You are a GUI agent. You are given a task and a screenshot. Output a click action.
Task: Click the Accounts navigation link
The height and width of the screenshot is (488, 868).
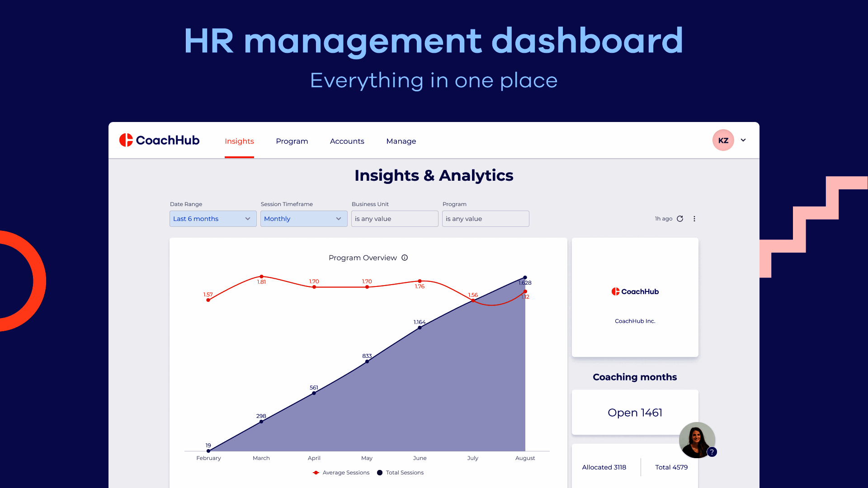pyautogui.click(x=347, y=141)
